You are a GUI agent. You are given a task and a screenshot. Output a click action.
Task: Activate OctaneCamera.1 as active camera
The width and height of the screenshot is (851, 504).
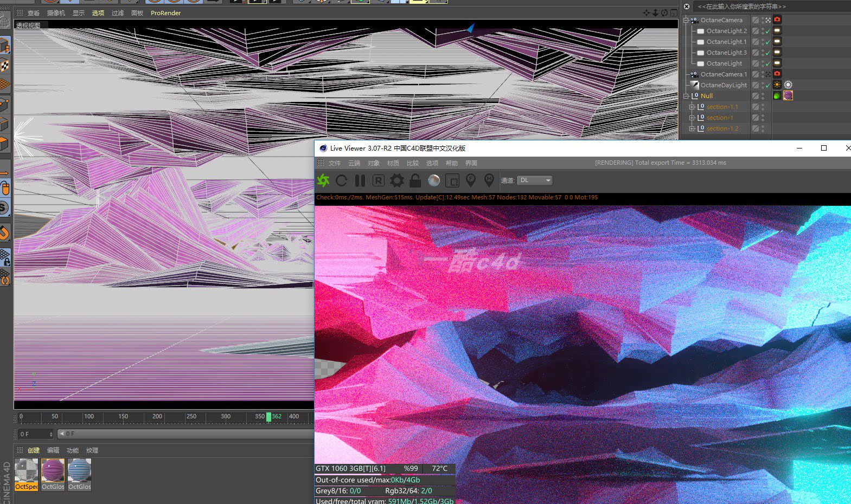click(768, 74)
